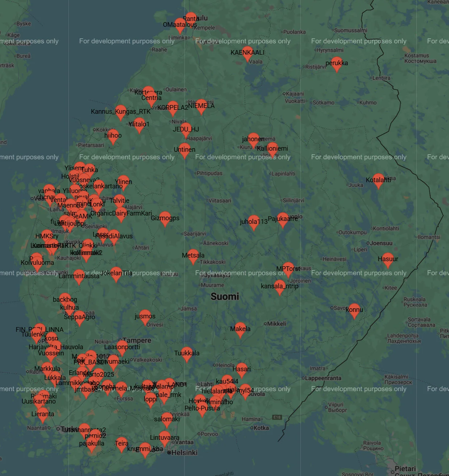
Task: Click the Helsinki city label
Action: 184,453
